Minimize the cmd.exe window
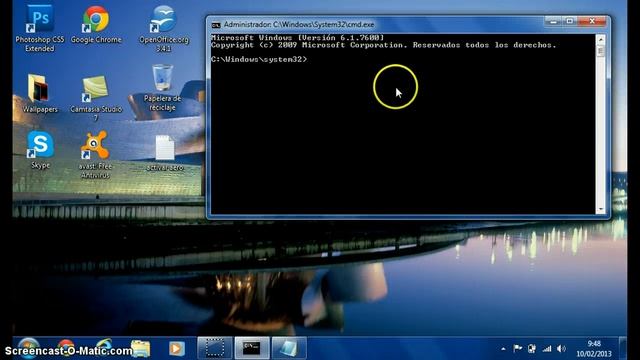 pos(553,21)
